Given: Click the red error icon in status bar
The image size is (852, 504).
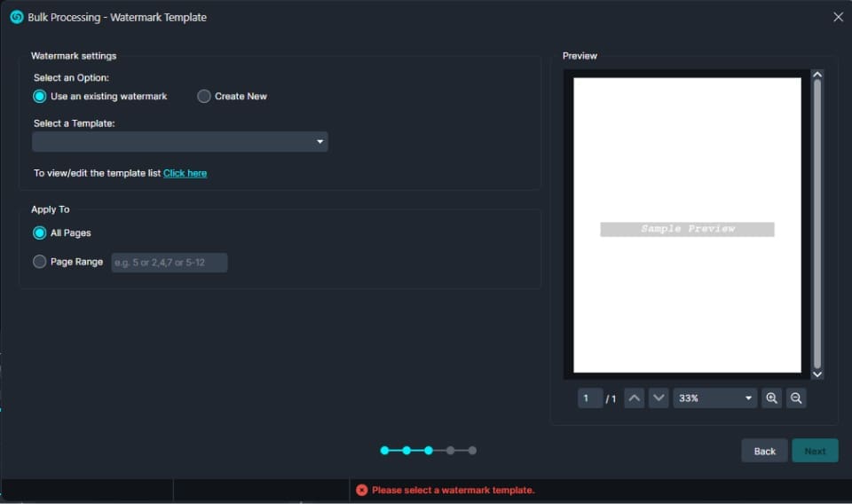Looking at the screenshot, I should (x=361, y=490).
